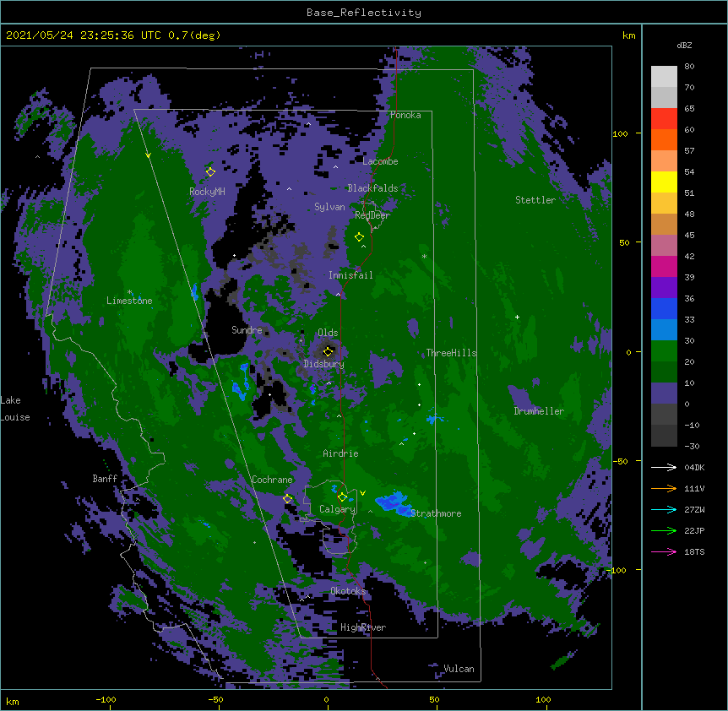Image resolution: width=728 pixels, height=711 pixels.
Task: Click the Didsbury label on the map
Action: (324, 364)
